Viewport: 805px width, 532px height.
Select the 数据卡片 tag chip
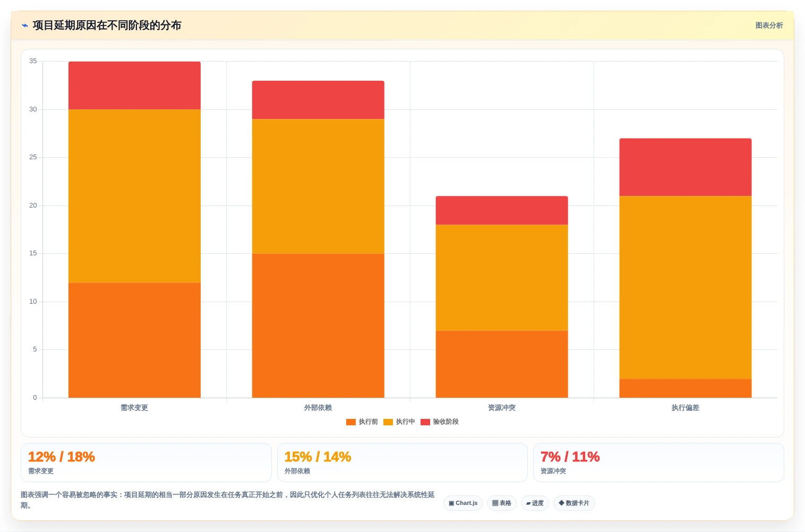574,503
